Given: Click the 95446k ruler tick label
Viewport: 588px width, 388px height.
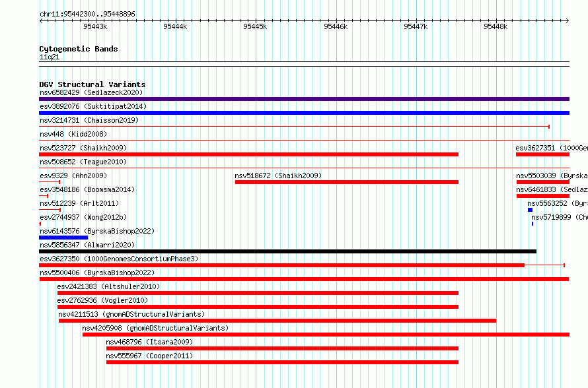Looking at the screenshot, I should pos(336,26).
